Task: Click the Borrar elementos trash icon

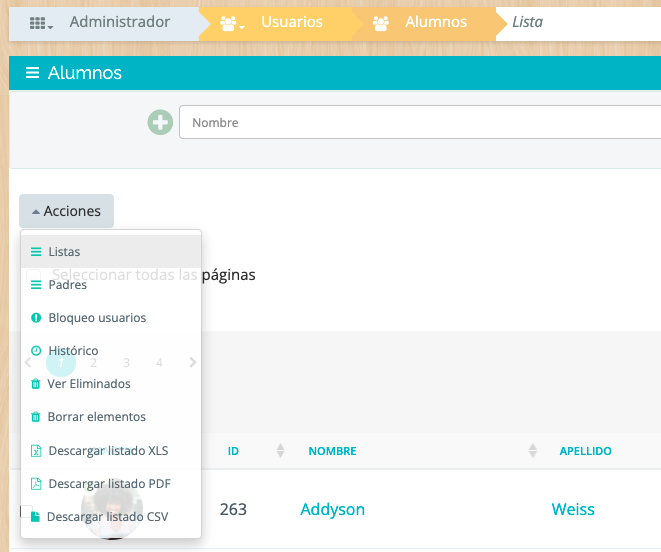Action: (36, 417)
